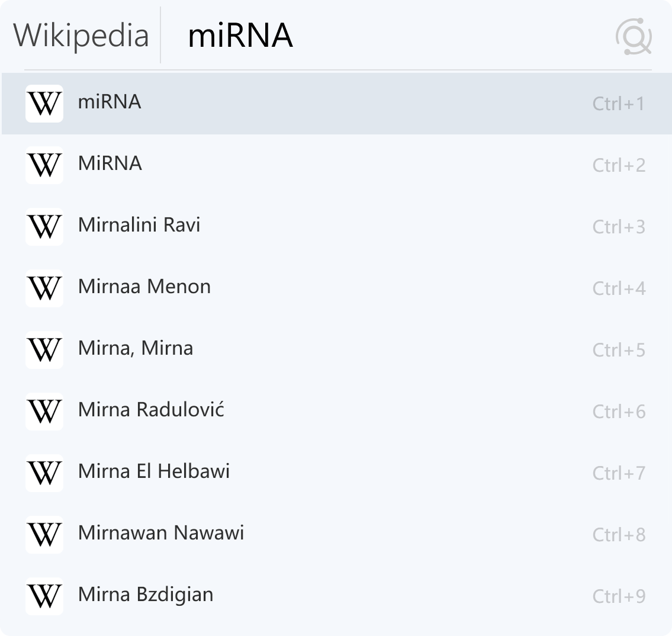
Task: Select the Mirna Bzdigian result
Action: coord(337,596)
